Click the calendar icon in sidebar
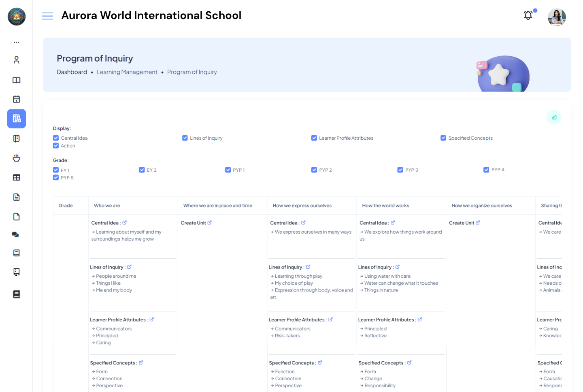583x392 pixels. point(16,99)
